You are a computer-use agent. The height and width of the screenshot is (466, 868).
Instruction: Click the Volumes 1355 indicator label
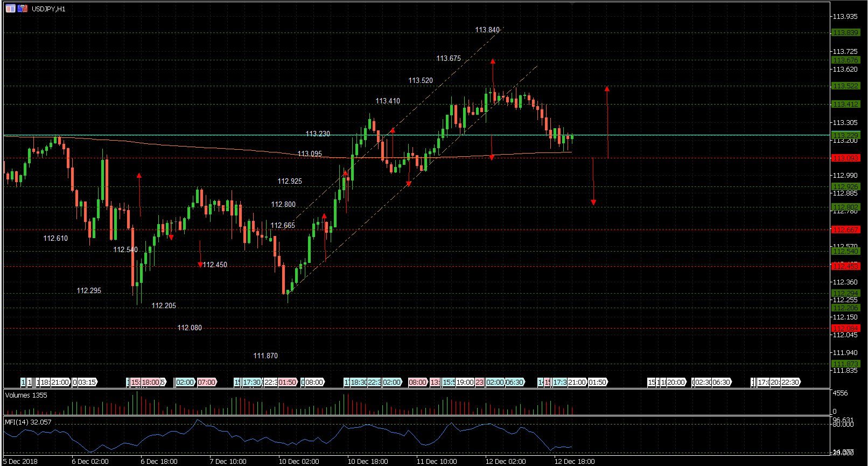(26, 395)
